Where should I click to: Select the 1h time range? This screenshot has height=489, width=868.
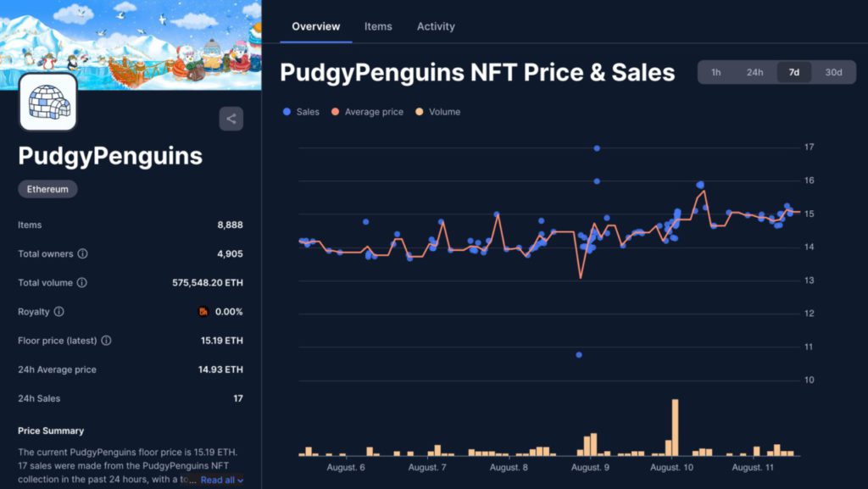716,72
